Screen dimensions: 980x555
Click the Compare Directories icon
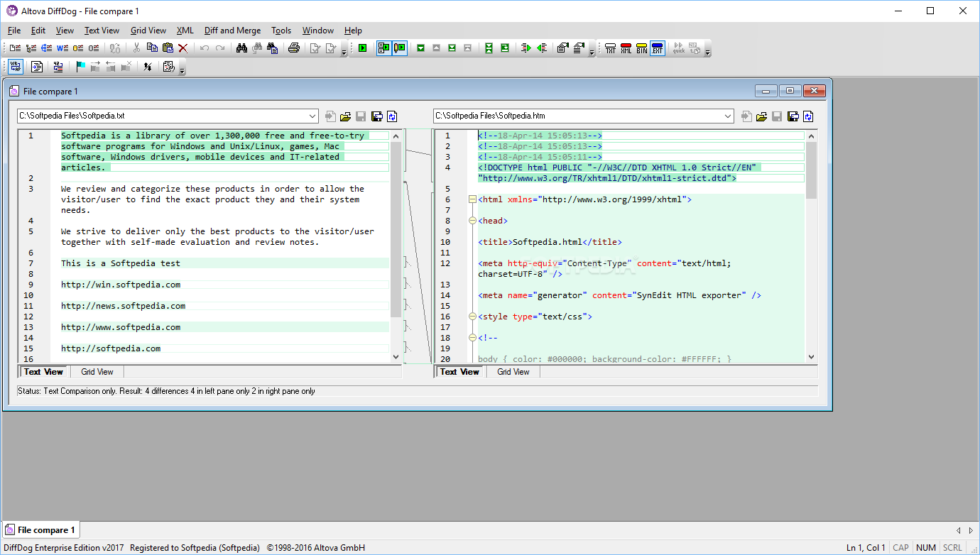tap(31, 48)
